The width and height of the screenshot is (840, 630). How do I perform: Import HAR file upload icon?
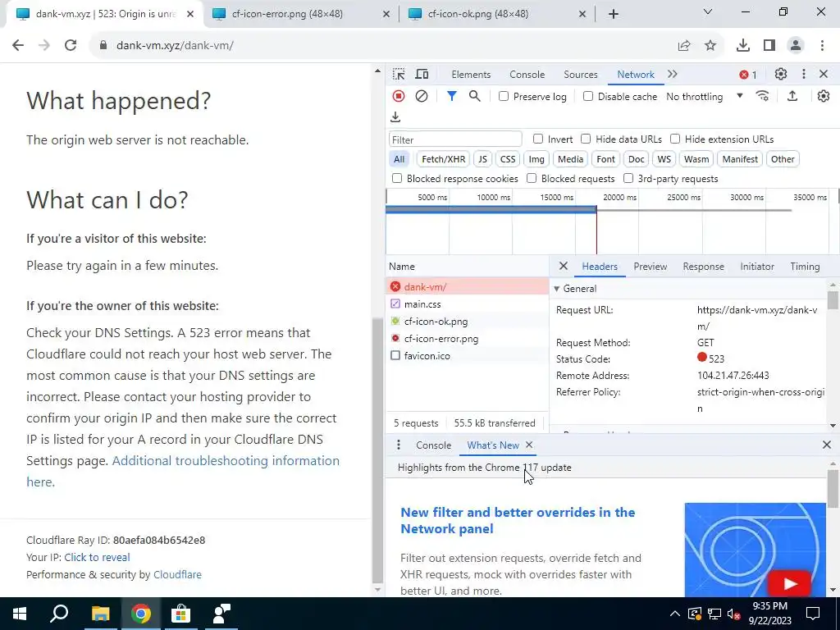click(792, 96)
